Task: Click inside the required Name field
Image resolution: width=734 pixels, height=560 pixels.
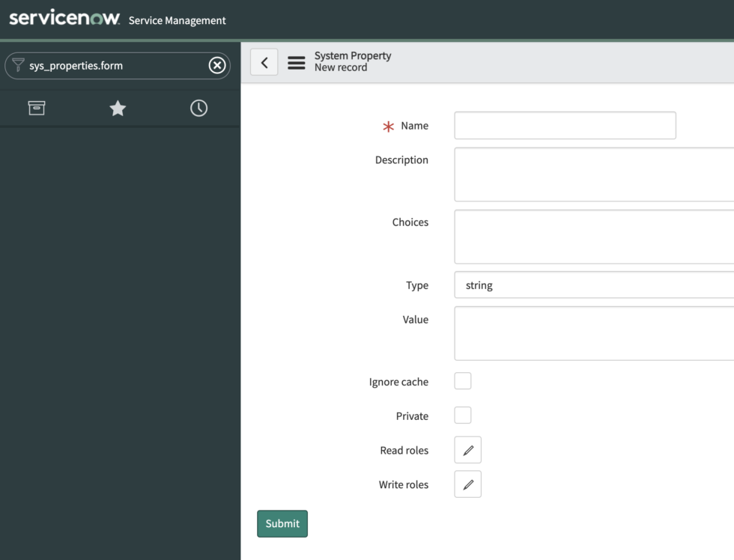Action: tap(565, 125)
